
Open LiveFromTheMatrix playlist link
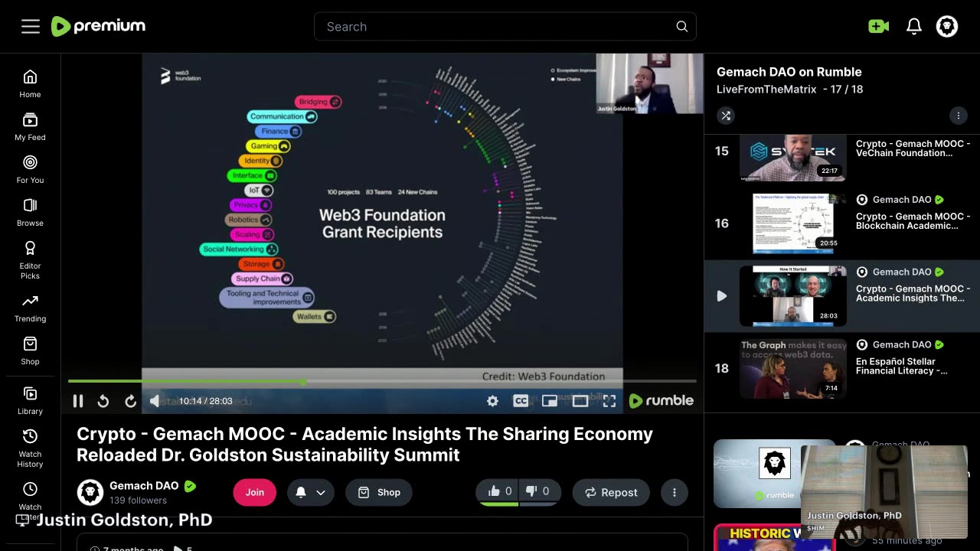766,90
